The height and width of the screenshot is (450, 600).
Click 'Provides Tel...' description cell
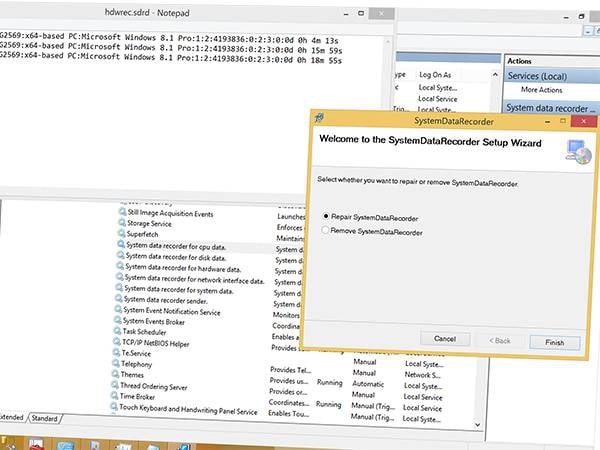(291, 370)
